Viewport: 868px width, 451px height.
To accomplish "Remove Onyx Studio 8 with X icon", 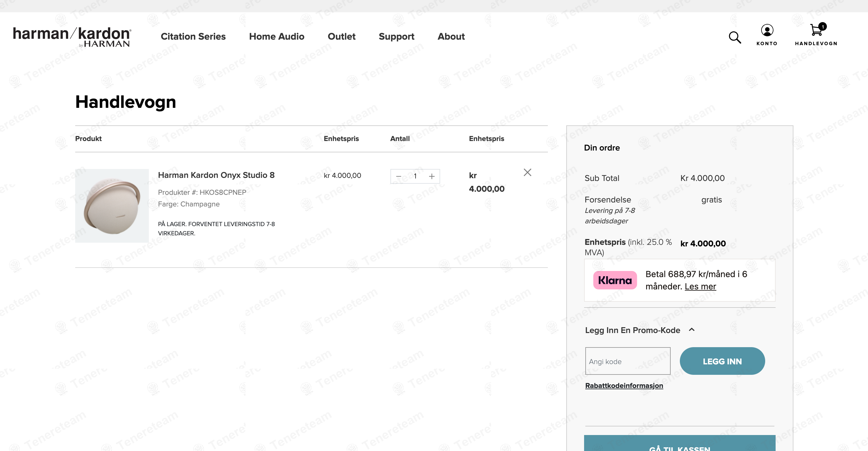I will click(527, 172).
